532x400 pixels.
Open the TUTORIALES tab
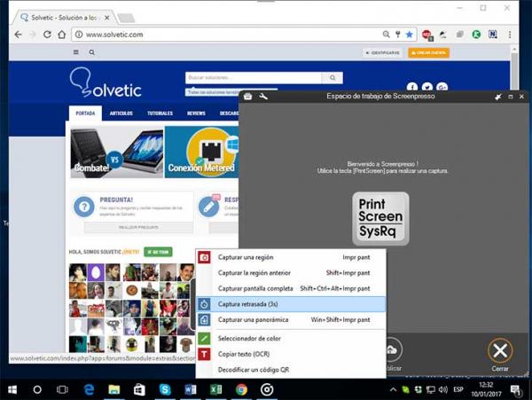pos(160,114)
